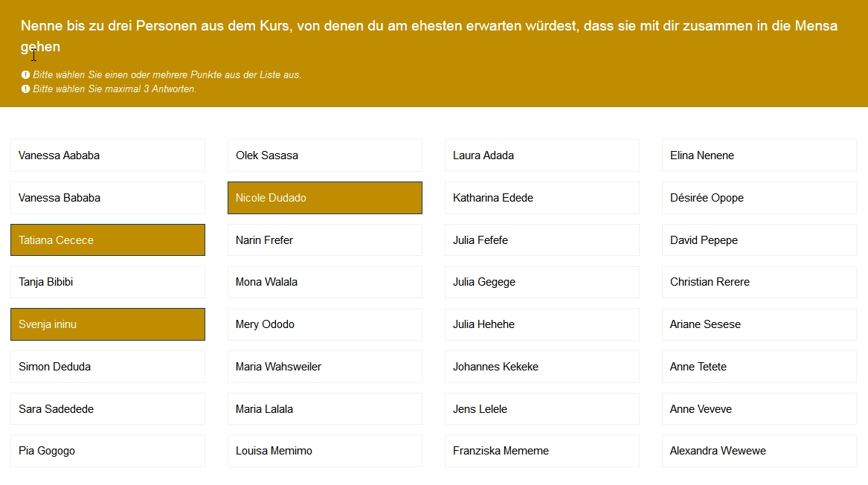Click the Julia Gegege answer box
868x485 pixels.
click(542, 282)
